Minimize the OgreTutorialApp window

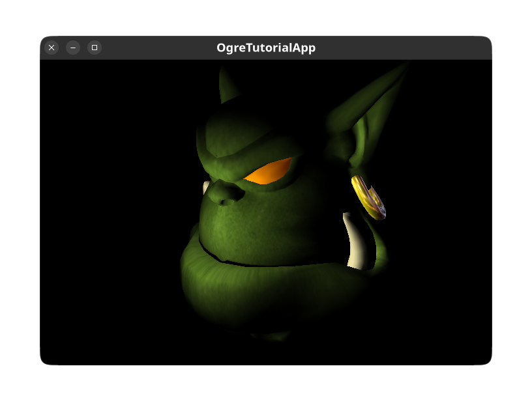73,48
